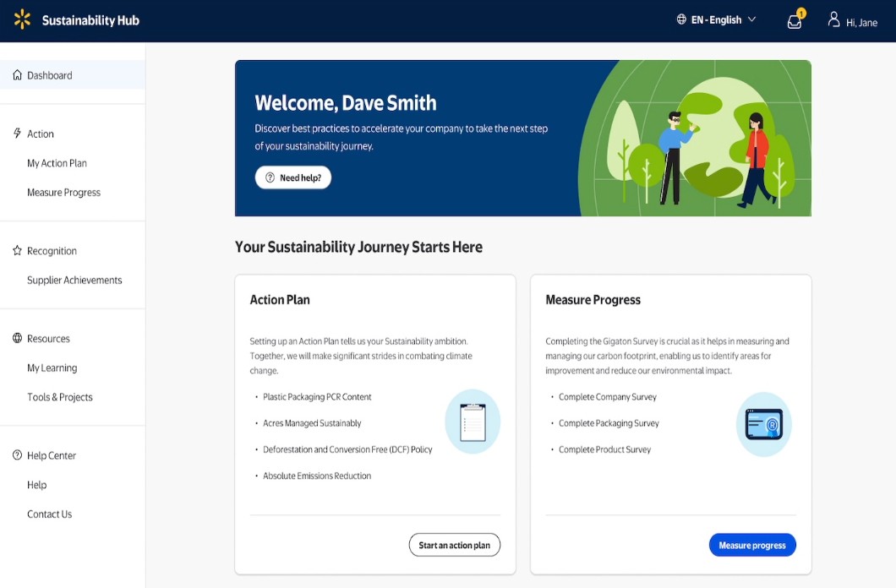Select Dashboard in the sidebar
This screenshot has height=588, width=896.
point(73,75)
